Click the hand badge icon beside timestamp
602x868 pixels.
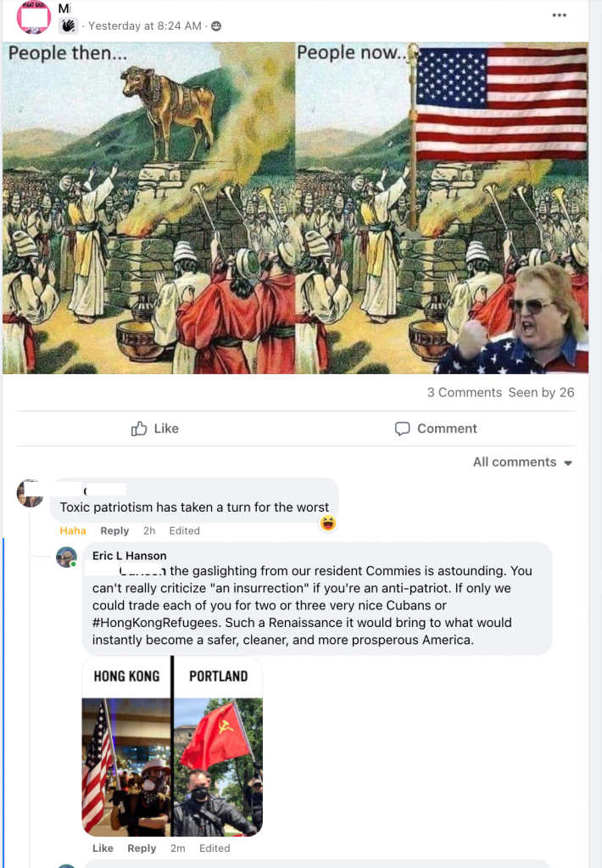[69, 26]
